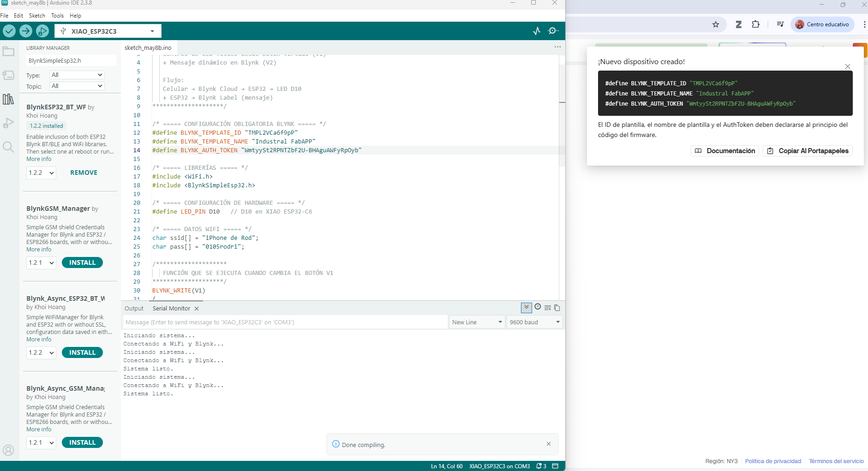
Task: Click the Upload arrow button
Action: tap(26, 31)
